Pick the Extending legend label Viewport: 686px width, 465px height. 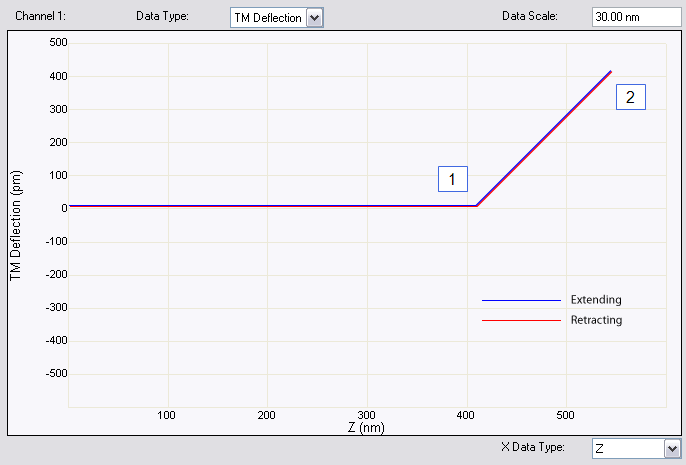595,300
